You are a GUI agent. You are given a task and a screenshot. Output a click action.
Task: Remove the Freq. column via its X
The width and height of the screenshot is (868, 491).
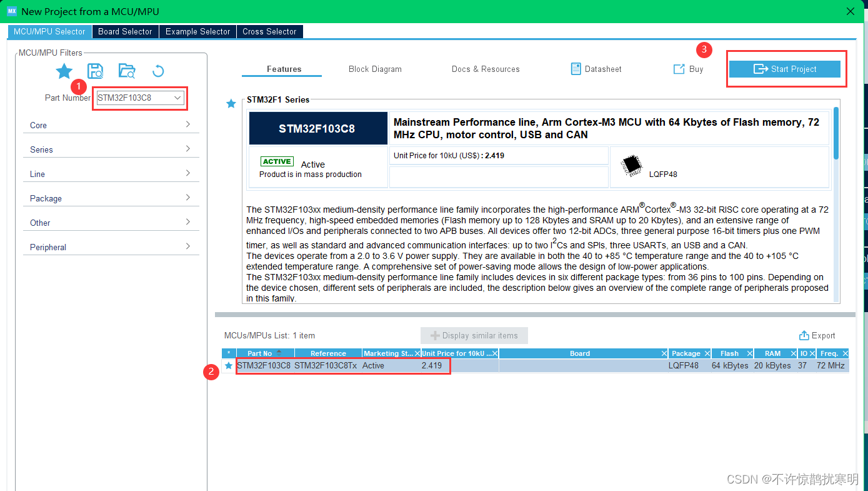(x=845, y=353)
